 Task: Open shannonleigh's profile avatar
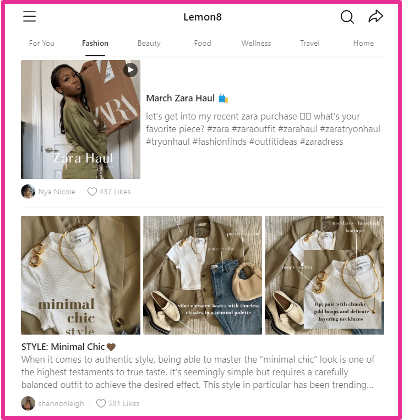coord(28,403)
